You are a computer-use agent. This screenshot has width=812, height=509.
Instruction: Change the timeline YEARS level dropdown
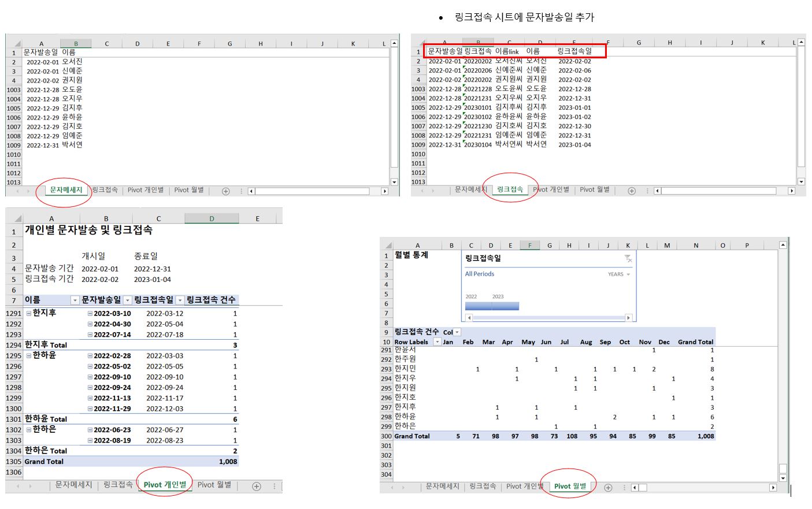point(619,274)
